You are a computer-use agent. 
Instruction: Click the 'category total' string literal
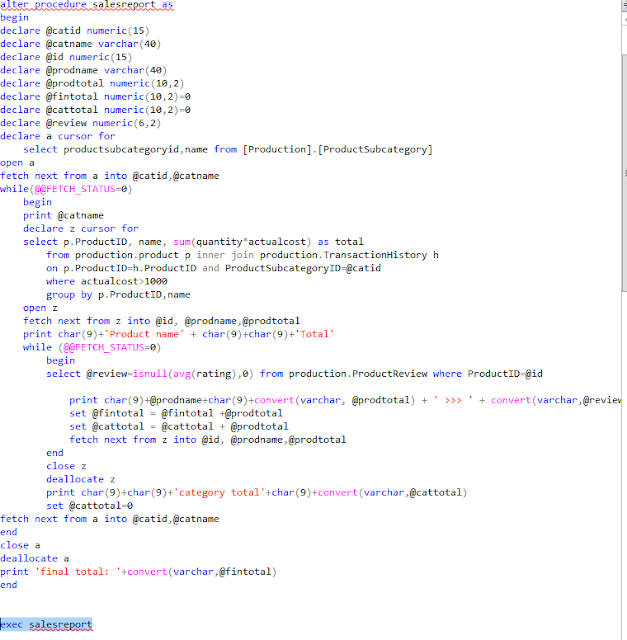click(x=219, y=493)
